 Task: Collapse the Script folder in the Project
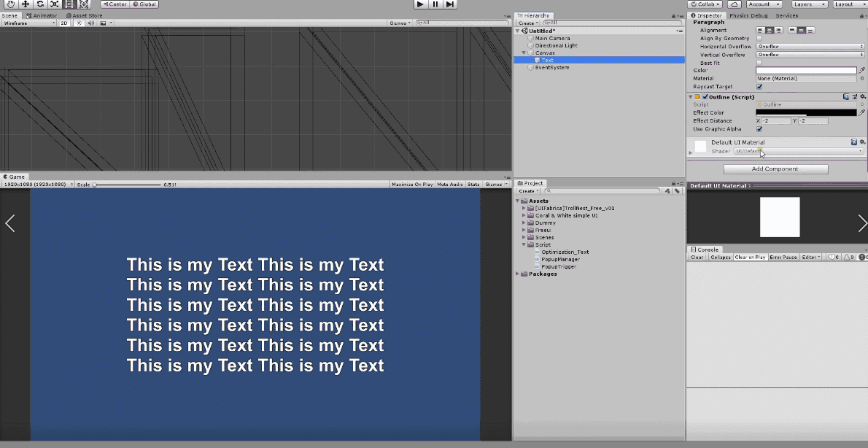point(524,244)
